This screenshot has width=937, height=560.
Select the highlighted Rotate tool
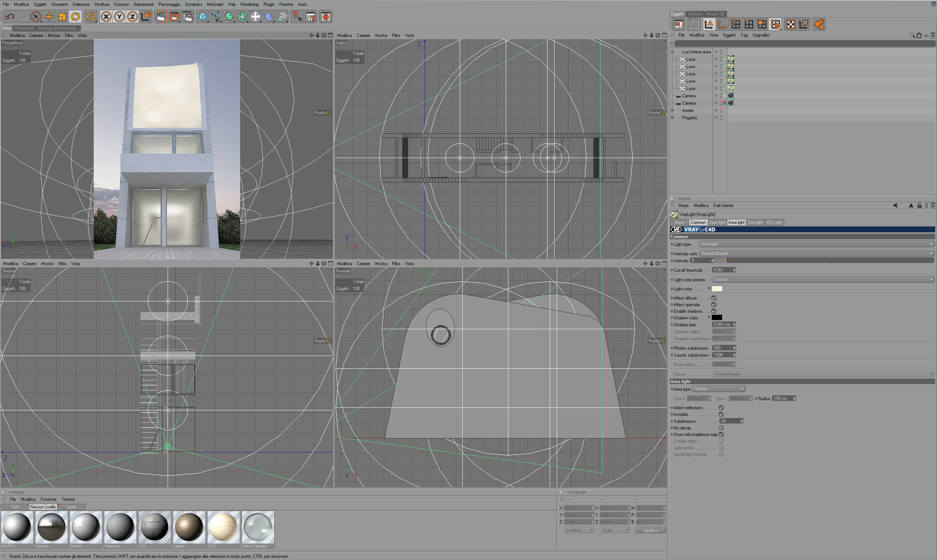click(75, 16)
